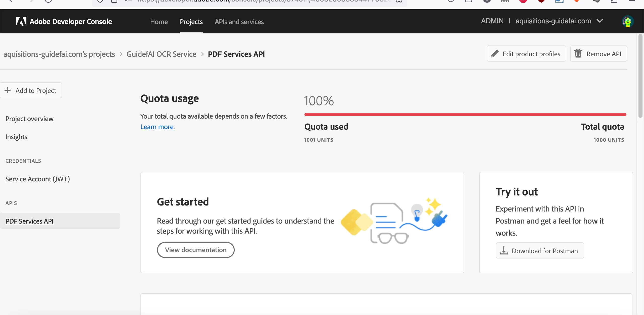Click the download icon for Postman

[504, 250]
